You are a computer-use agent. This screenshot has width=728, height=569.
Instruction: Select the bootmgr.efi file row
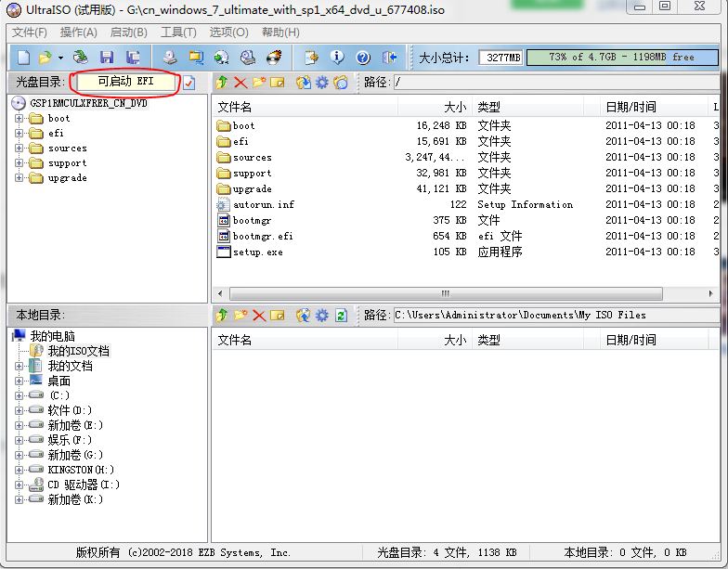click(x=466, y=236)
